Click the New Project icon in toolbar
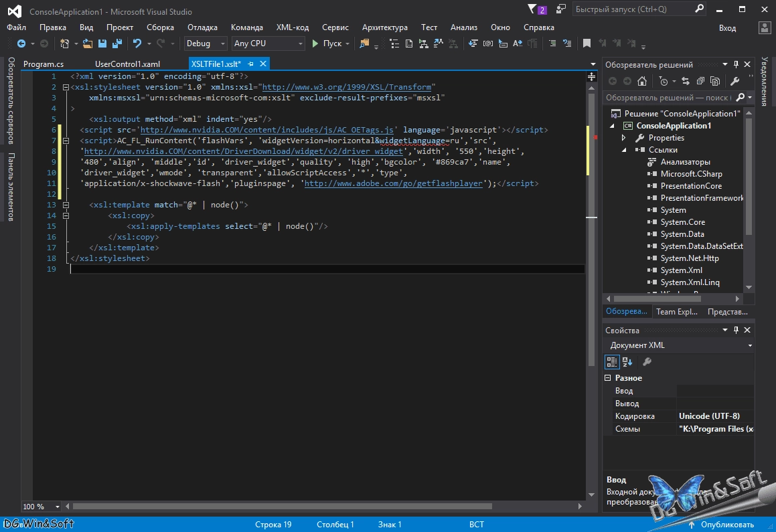This screenshot has height=532, width=776. 64,43
